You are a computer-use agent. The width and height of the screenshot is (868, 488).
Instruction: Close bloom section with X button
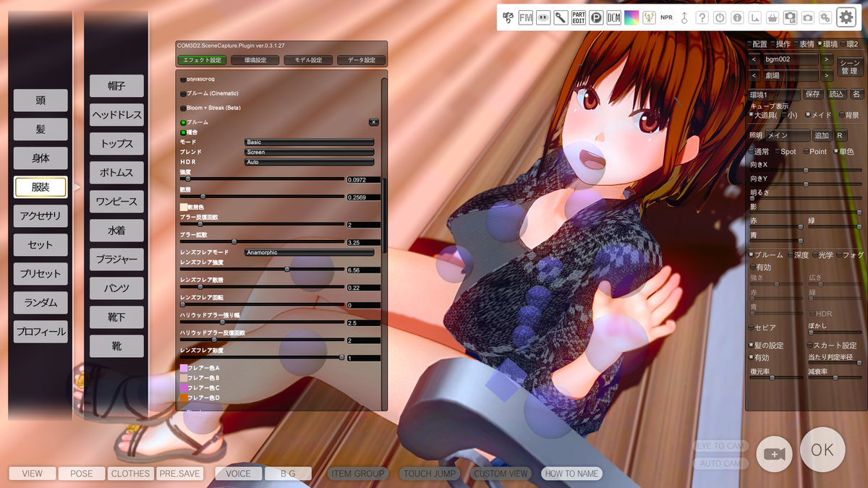(x=374, y=122)
